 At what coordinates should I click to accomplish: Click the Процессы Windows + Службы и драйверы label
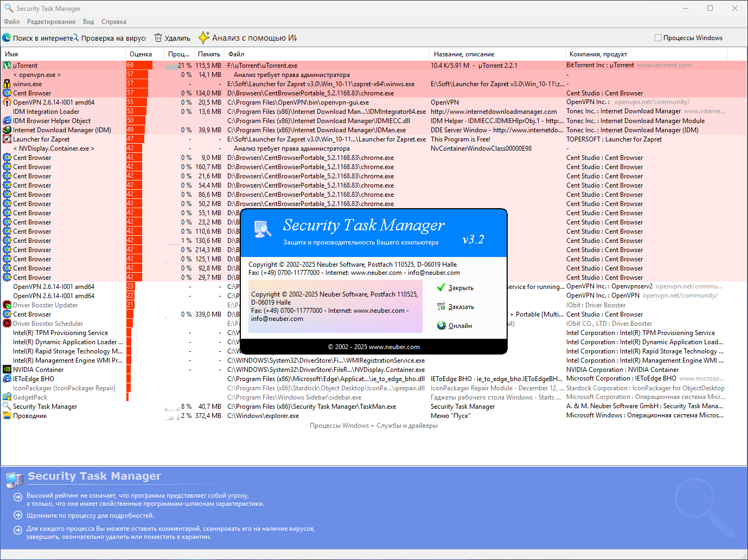point(374,426)
